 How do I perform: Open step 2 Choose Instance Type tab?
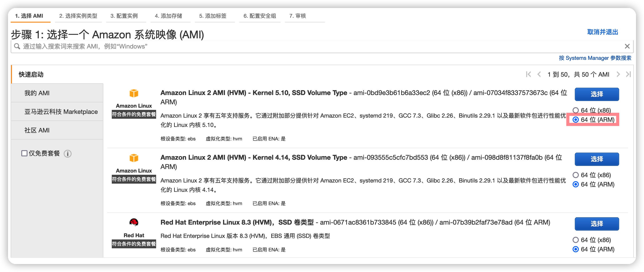point(78,16)
